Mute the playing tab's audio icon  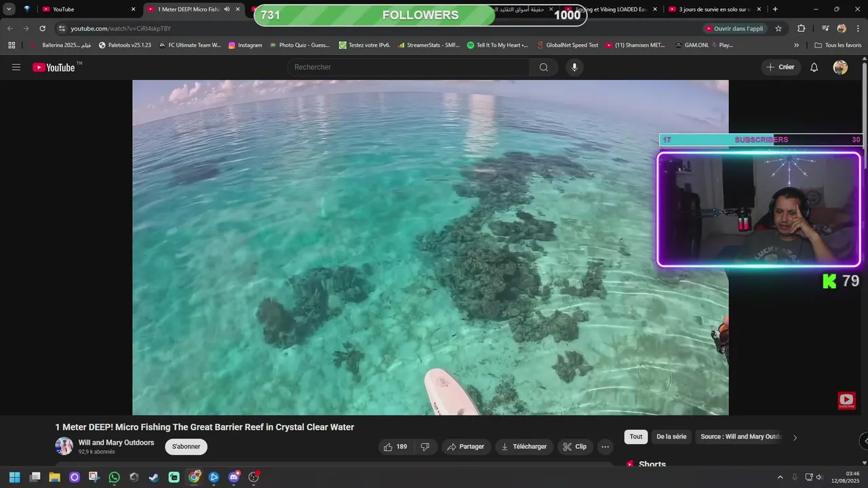[226, 9]
